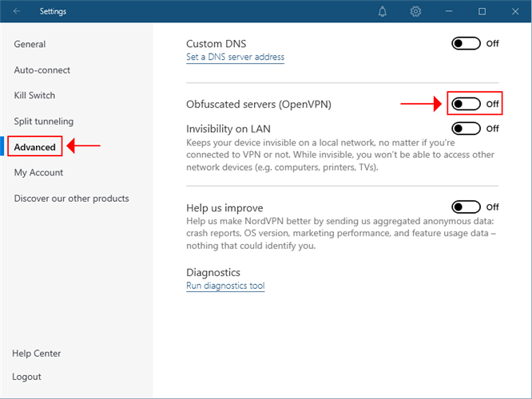Image resolution: width=532 pixels, height=399 pixels.
Task: Open My Account section
Action: pyautogui.click(x=38, y=172)
